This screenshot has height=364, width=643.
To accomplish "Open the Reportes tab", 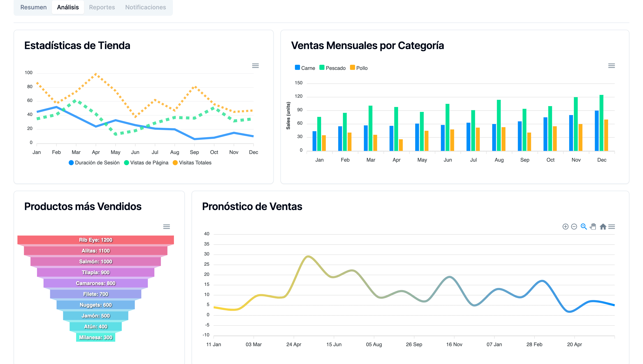I will tap(102, 7).
